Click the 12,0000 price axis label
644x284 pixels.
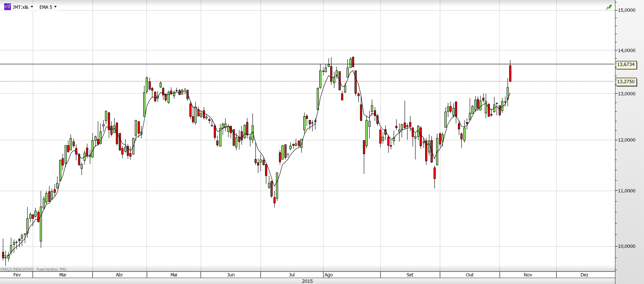[626, 140]
